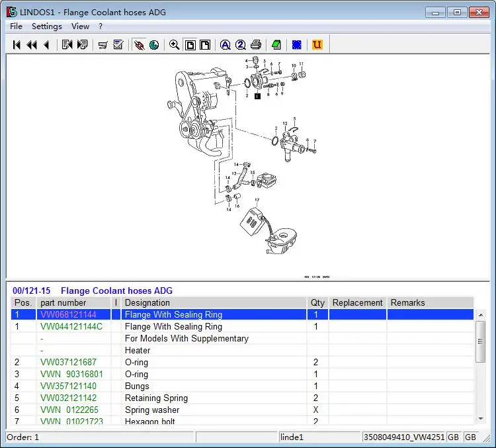Select the VW037121687 O-ring part
The image size is (496, 448).
(68, 363)
